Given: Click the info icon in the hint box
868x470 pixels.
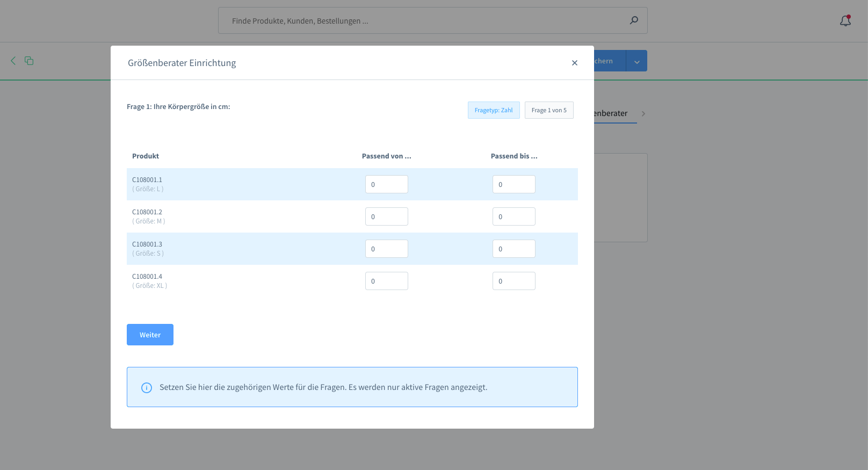Looking at the screenshot, I should click(x=147, y=388).
